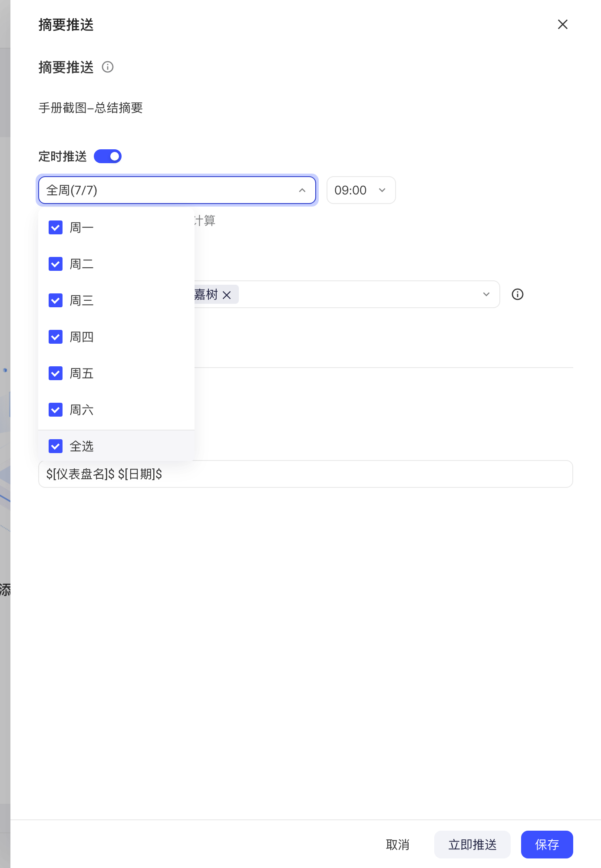The image size is (601, 868).
Task: Expand the recipient selection dropdown arrow
Action: click(486, 294)
